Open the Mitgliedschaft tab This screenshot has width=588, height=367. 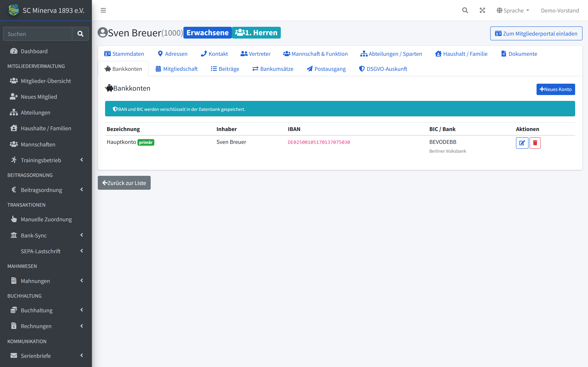pyautogui.click(x=177, y=69)
